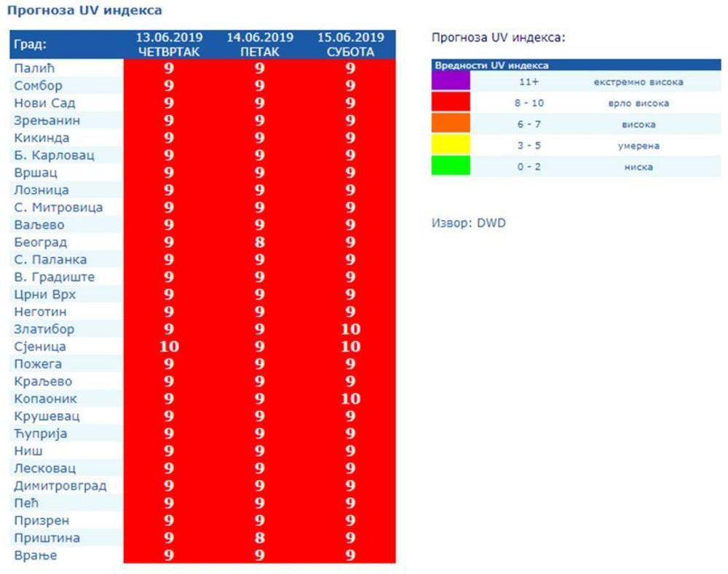Click the Вредности UV индекса legend header

[492, 66]
